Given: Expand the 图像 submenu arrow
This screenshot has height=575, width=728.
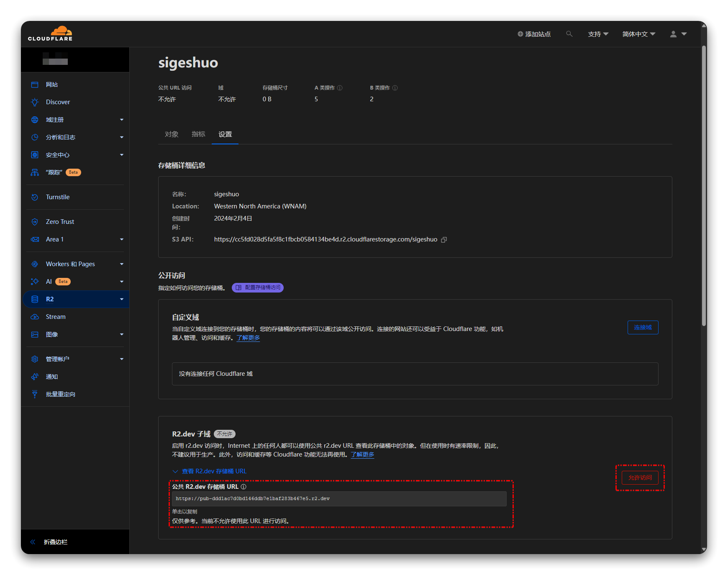Looking at the screenshot, I should coord(122,334).
